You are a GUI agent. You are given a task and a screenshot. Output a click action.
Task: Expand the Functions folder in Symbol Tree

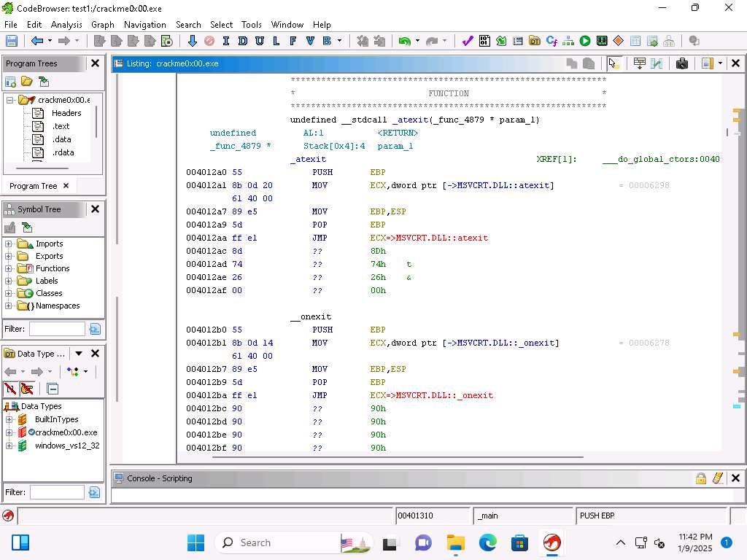9,268
